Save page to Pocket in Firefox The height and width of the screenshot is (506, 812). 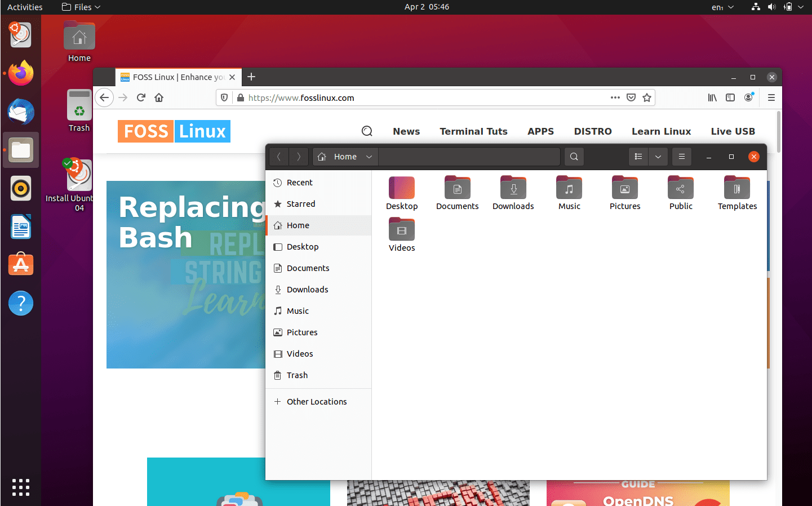631,97
